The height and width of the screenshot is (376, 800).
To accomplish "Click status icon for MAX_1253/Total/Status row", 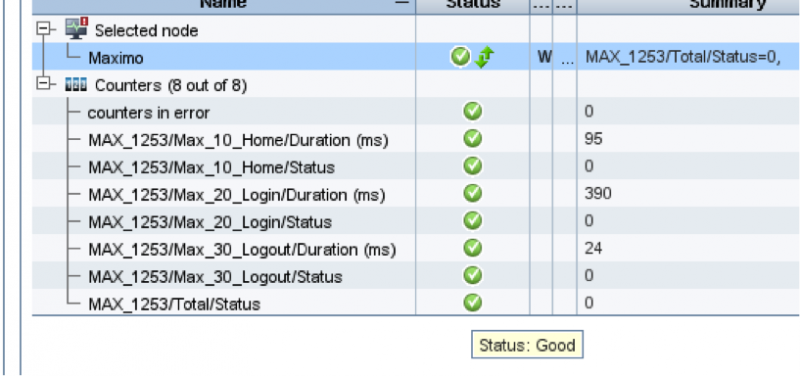I will [x=472, y=303].
